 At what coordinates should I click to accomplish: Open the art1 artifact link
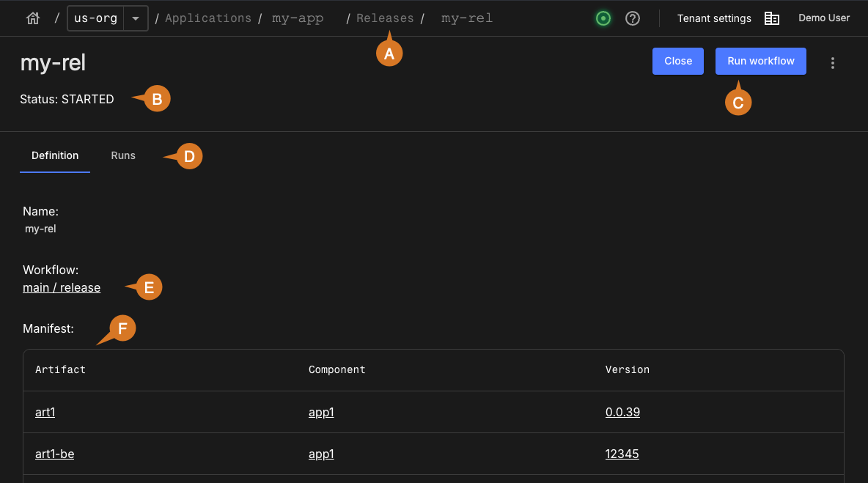[x=45, y=412]
